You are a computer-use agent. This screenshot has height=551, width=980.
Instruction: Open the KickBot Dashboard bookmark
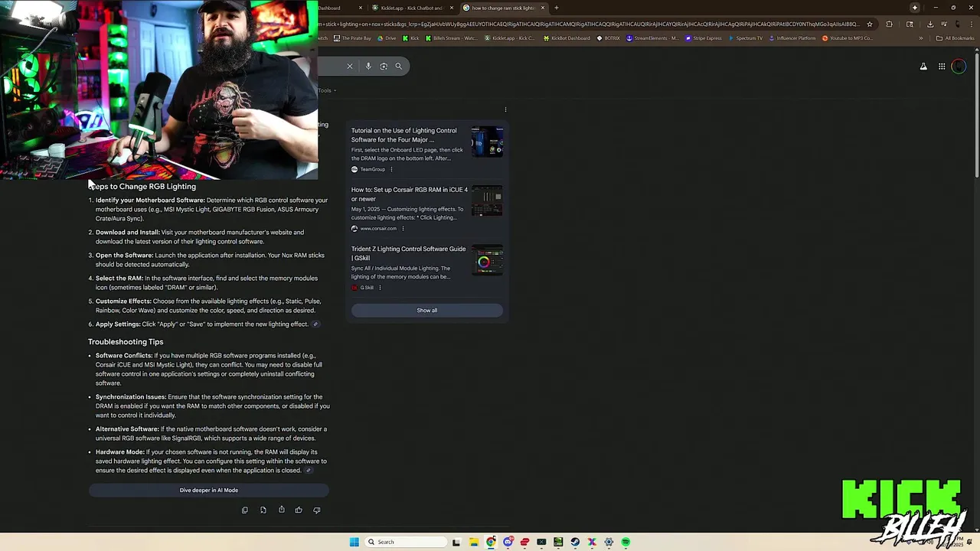567,38
